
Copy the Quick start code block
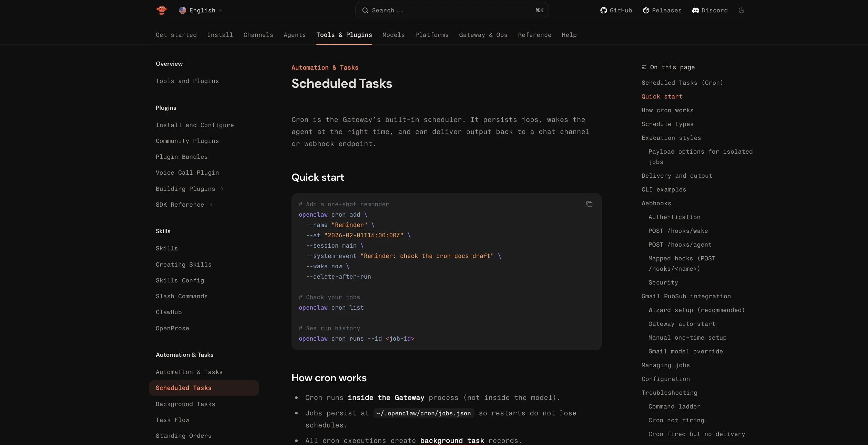point(589,204)
